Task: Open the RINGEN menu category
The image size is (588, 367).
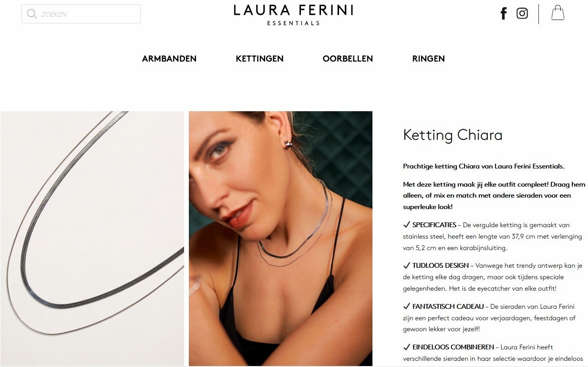Action: point(428,59)
